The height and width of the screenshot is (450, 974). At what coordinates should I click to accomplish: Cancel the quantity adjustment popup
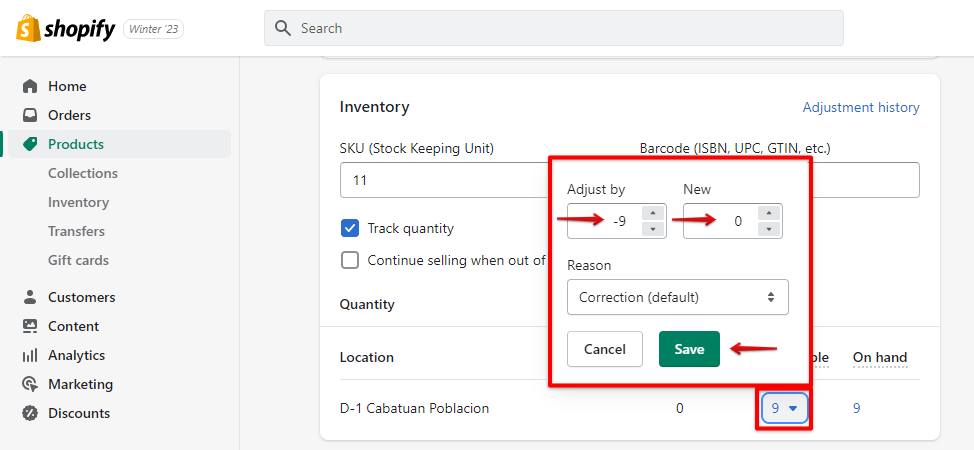coord(604,349)
